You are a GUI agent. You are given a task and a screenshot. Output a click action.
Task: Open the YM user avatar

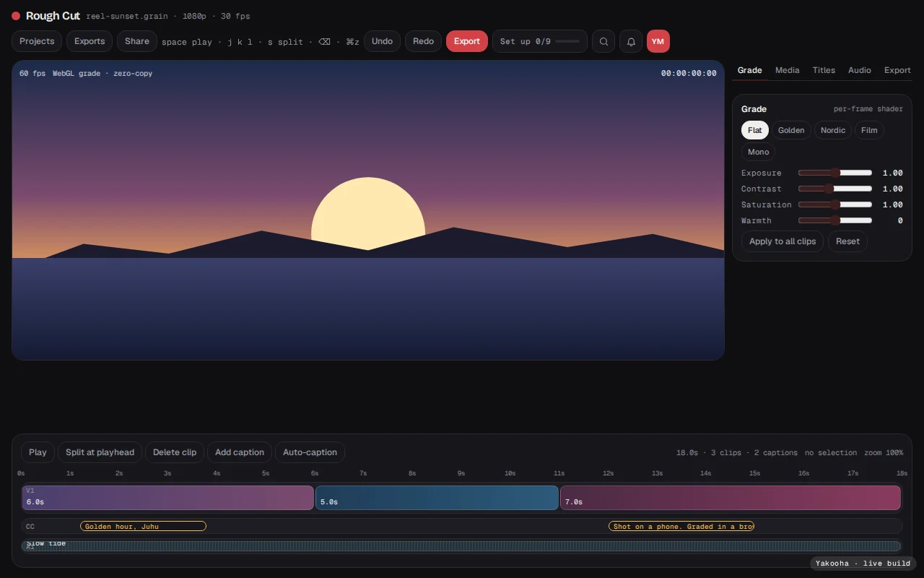pos(658,41)
